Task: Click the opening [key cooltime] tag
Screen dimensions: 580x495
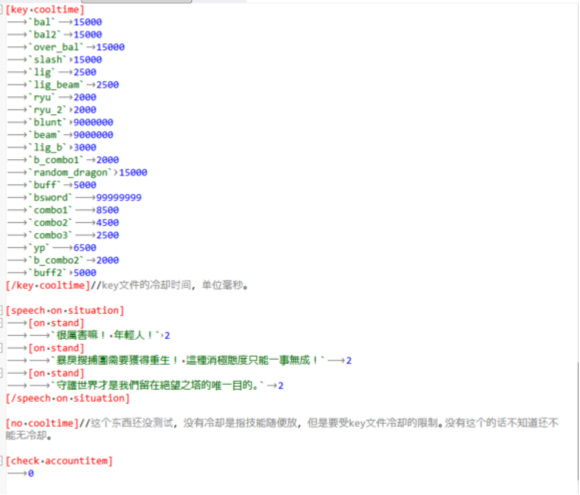Action: click(45, 10)
